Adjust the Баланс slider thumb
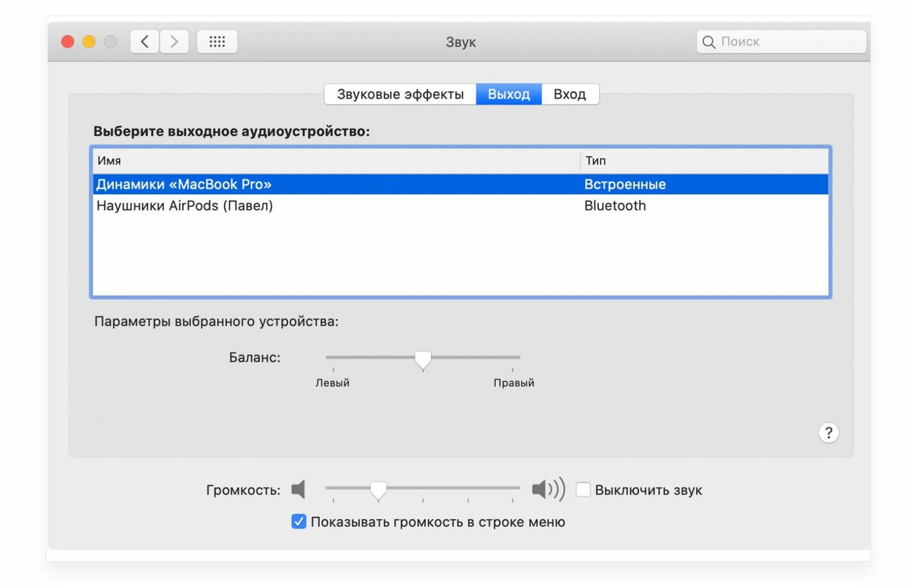 click(x=423, y=360)
